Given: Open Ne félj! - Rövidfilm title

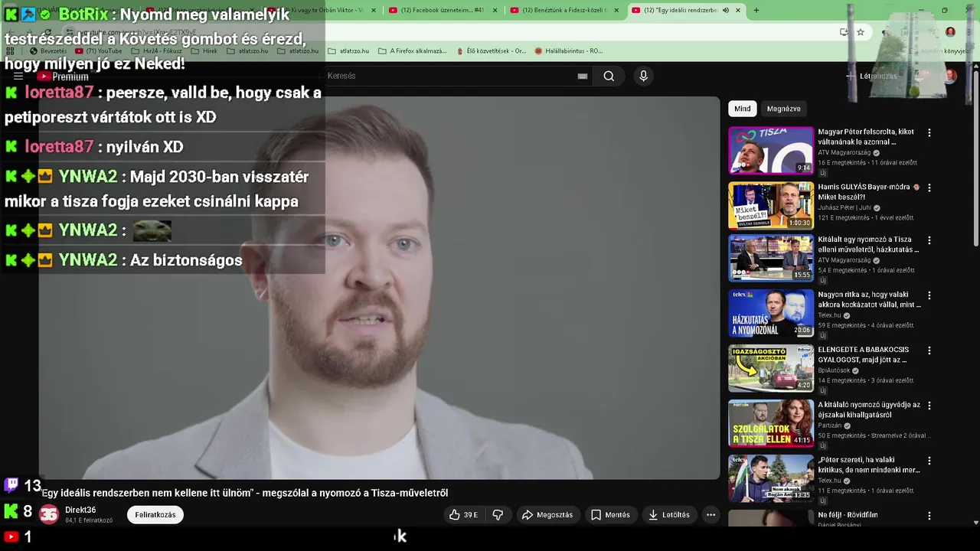Looking at the screenshot, I should [848, 515].
